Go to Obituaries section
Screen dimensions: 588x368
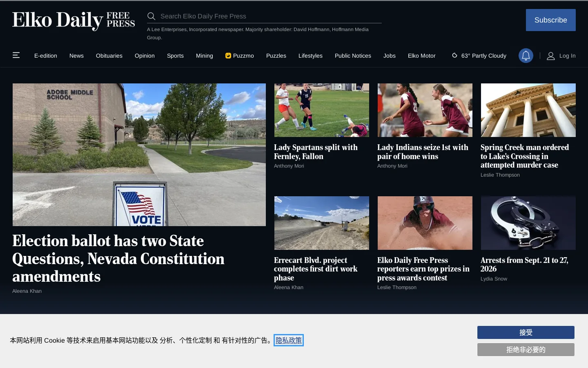pos(109,56)
